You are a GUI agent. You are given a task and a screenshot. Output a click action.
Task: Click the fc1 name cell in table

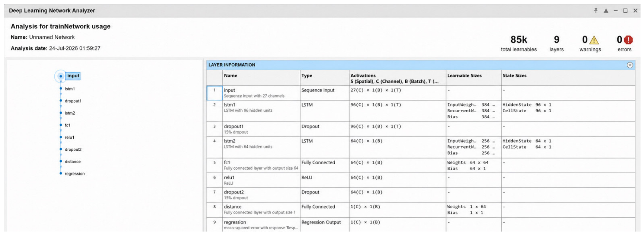pyautogui.click(x=261, y=165)
